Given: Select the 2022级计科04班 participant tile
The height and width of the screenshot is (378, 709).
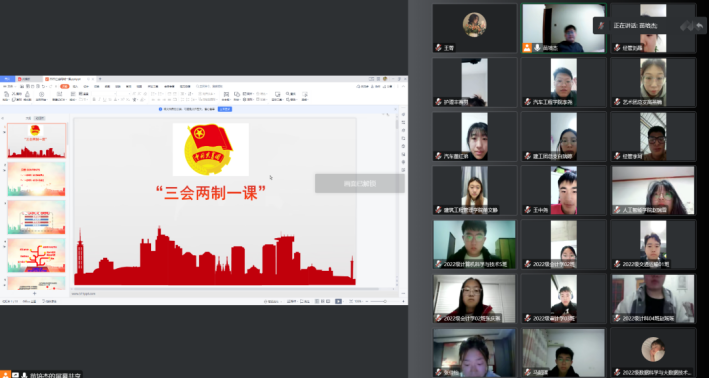Looking at the screenshot, I should (x=653, y=298).
